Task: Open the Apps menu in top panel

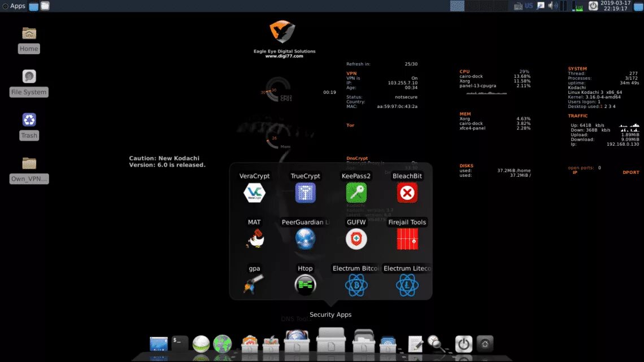Action: [14, 6]
